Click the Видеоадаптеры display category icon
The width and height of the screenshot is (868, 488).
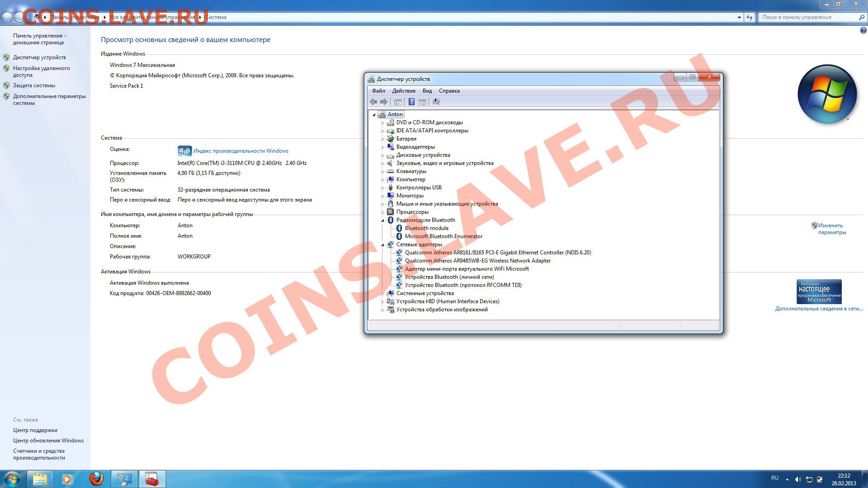pos(391,147)
